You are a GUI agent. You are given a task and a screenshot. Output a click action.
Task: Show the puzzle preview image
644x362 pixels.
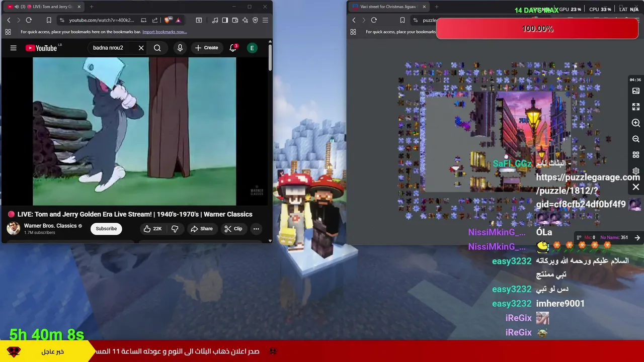pyautogui.click(x=636, y=91)
